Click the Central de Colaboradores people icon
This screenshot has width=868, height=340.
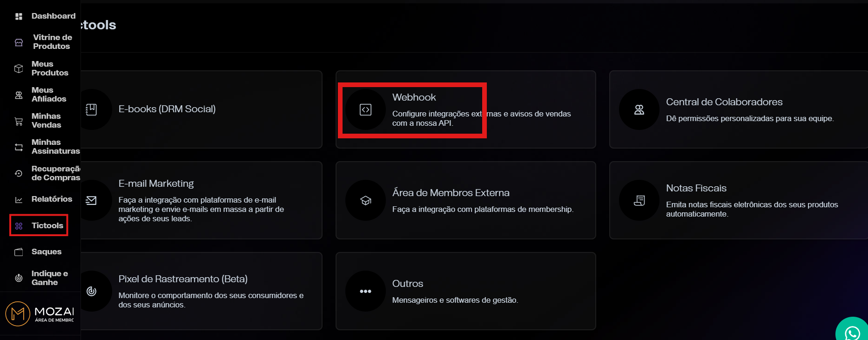point(639,109)
